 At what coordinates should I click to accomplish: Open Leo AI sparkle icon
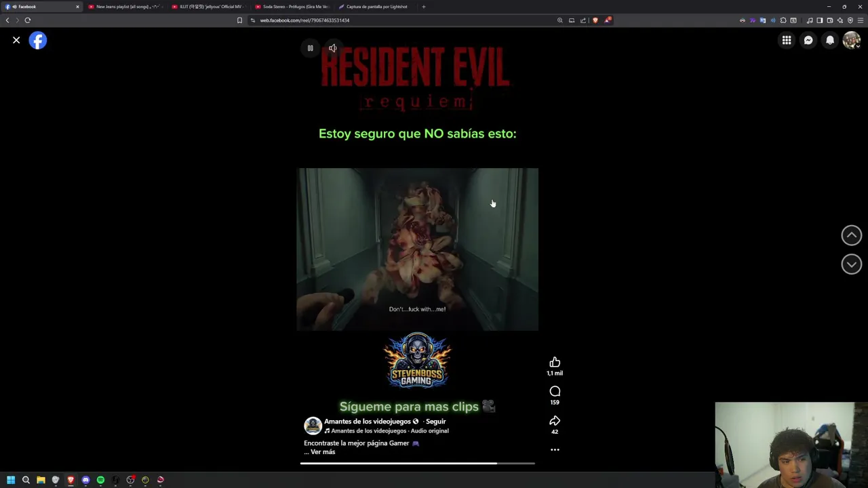tap(840, 20)
